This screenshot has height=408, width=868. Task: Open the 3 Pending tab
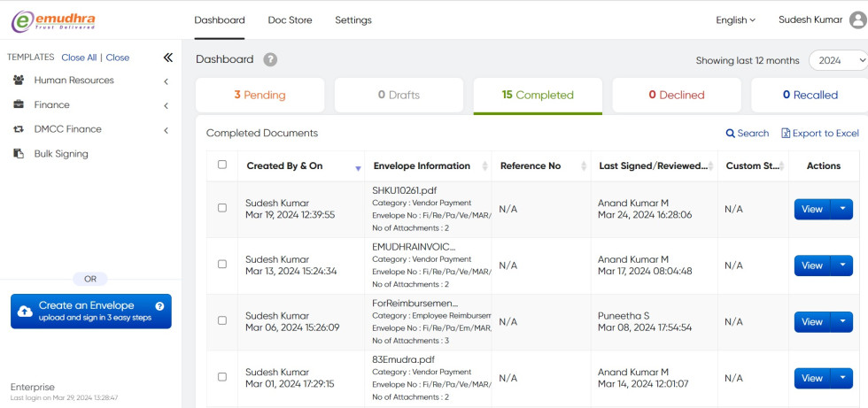(260, 95)
